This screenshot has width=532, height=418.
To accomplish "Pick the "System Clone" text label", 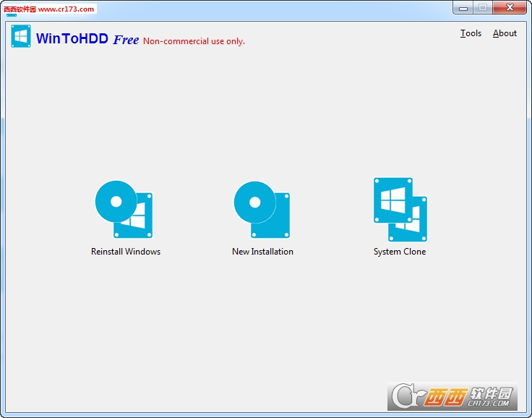I will tap(400, 252).
